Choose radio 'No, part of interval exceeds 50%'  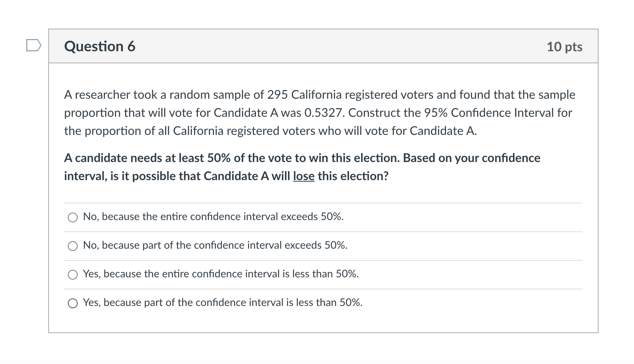(x=73, y=246)
